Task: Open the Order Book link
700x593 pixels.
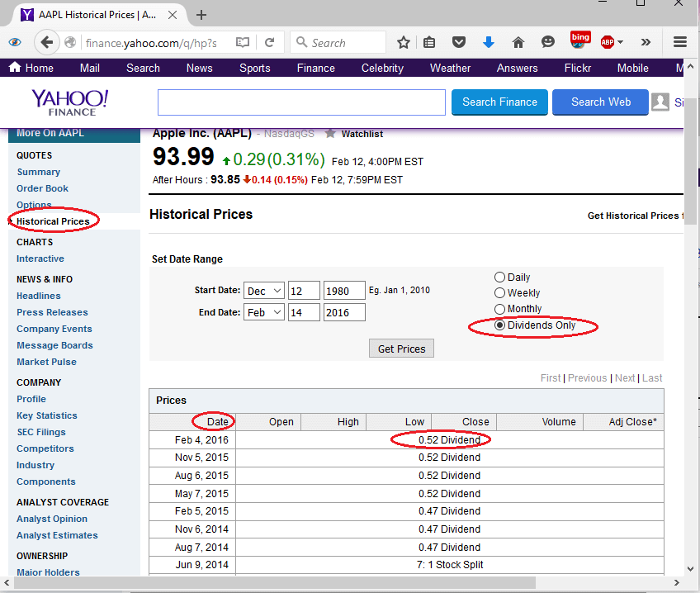Action: (x=42, y=188)
